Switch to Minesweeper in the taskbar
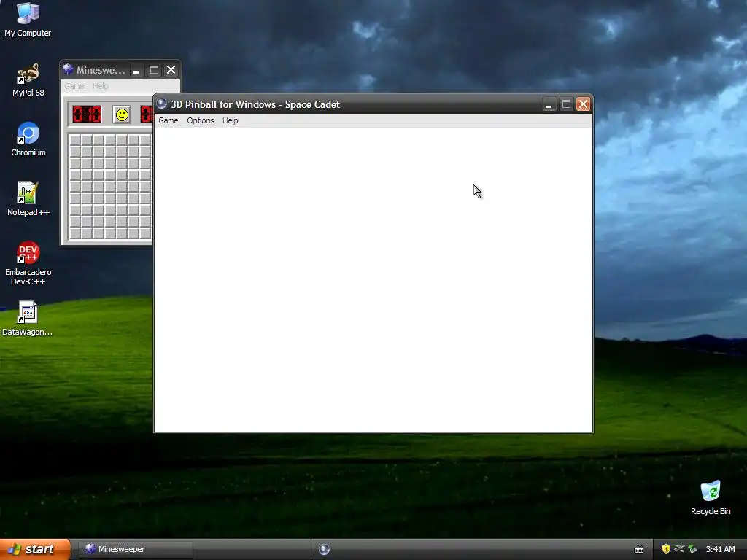Viewport: 747px width, 560px height. 136,549
